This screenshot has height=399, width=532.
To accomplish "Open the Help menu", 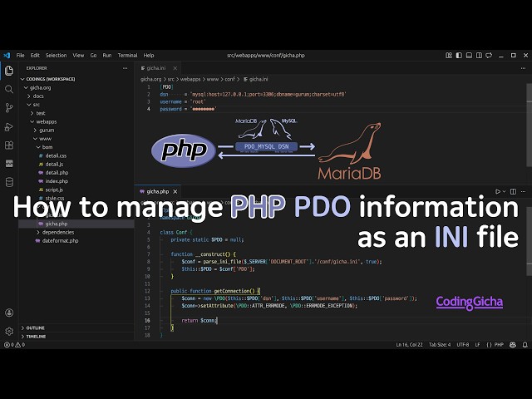I will 149,56.
